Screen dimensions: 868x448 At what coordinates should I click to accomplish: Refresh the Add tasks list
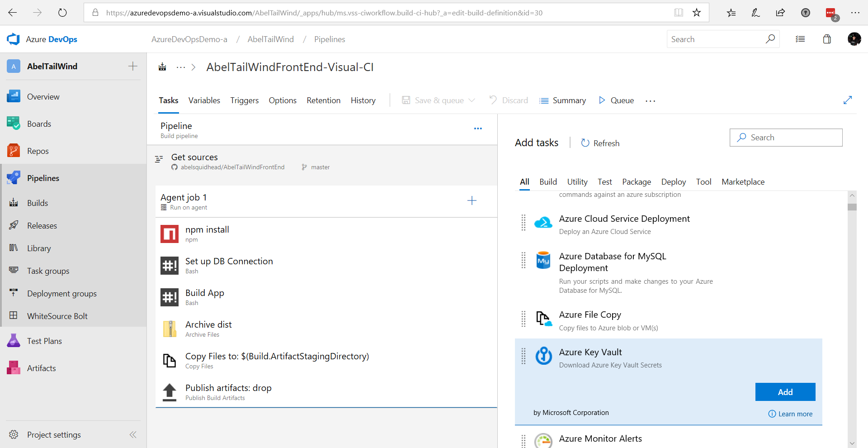(600, 143)
